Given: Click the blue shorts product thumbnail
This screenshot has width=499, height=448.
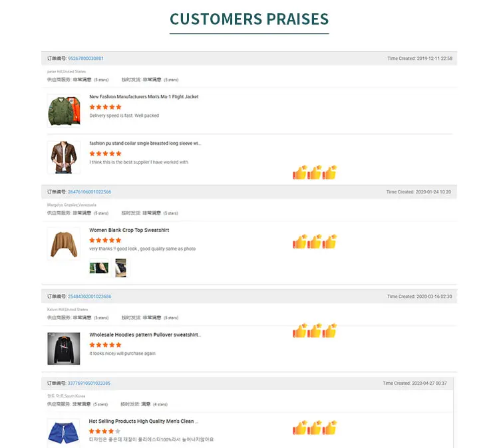Looking at the screenshot, I should 64,433.
